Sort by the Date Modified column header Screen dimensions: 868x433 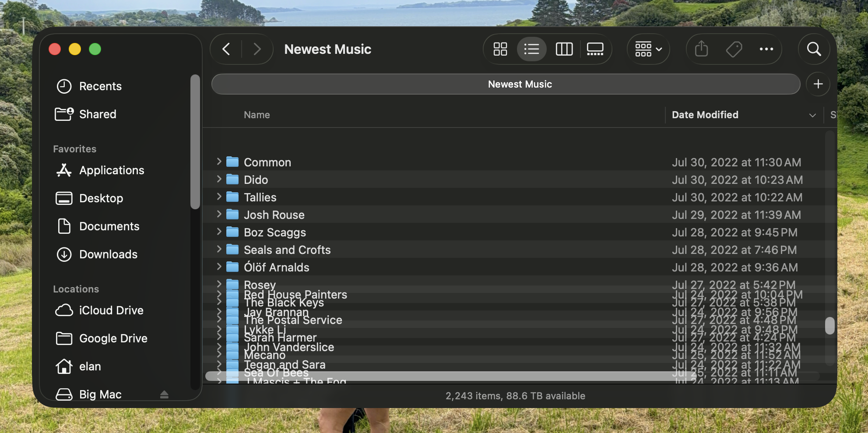tap(705, 115)
